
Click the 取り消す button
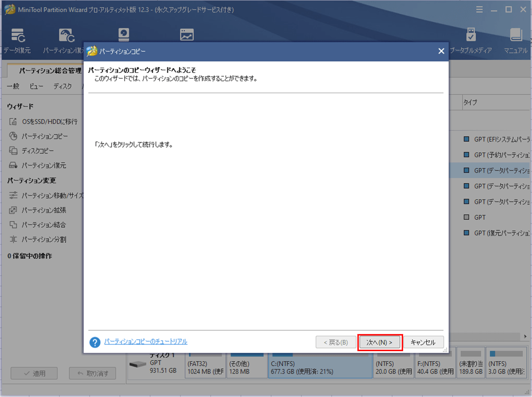pos(92,373)
